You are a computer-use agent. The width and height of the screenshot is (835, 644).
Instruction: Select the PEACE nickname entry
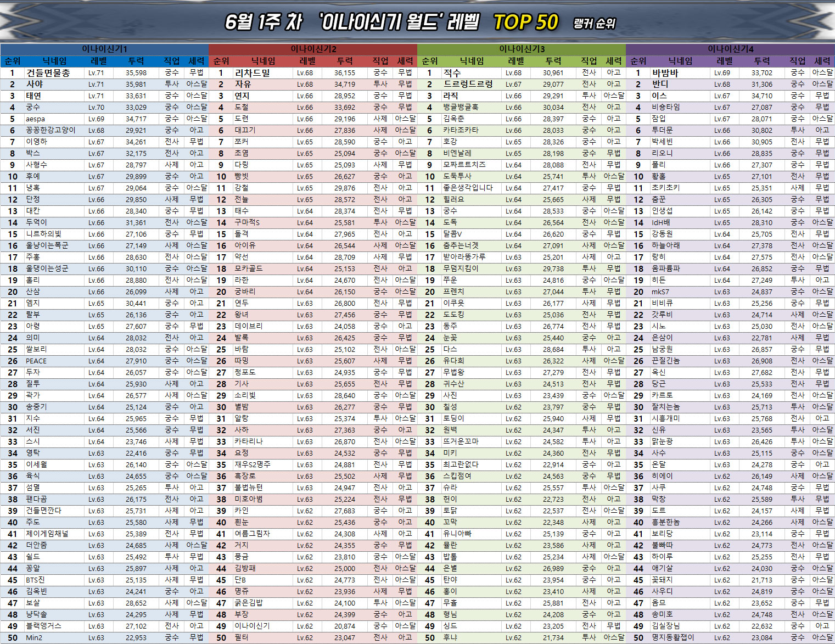click(x=36, y=361)
